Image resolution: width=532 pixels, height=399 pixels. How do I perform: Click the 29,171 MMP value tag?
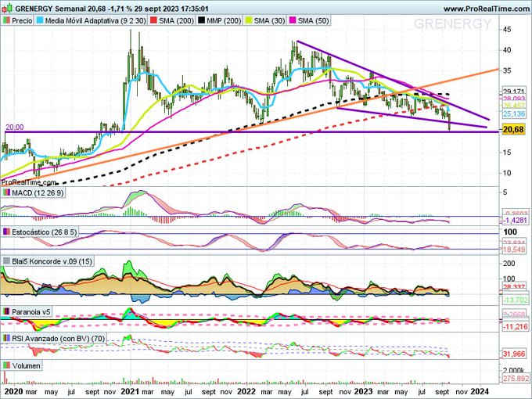(514, 92)
